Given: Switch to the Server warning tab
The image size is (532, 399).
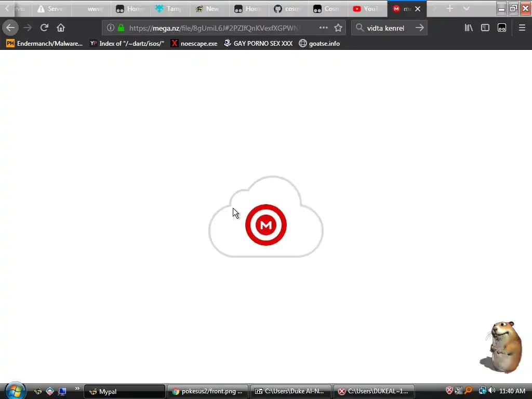Looking at the screenshot, I should (x=52, y=9).
